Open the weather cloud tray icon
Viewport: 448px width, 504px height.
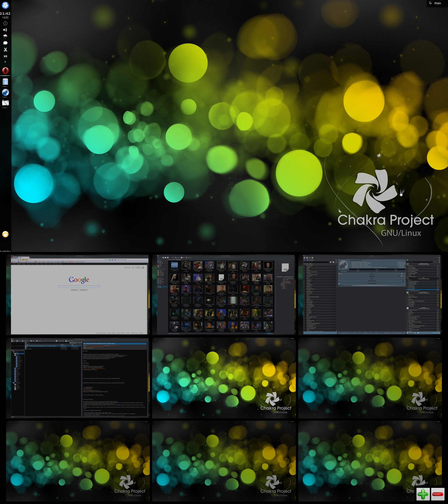coord(5,36)
